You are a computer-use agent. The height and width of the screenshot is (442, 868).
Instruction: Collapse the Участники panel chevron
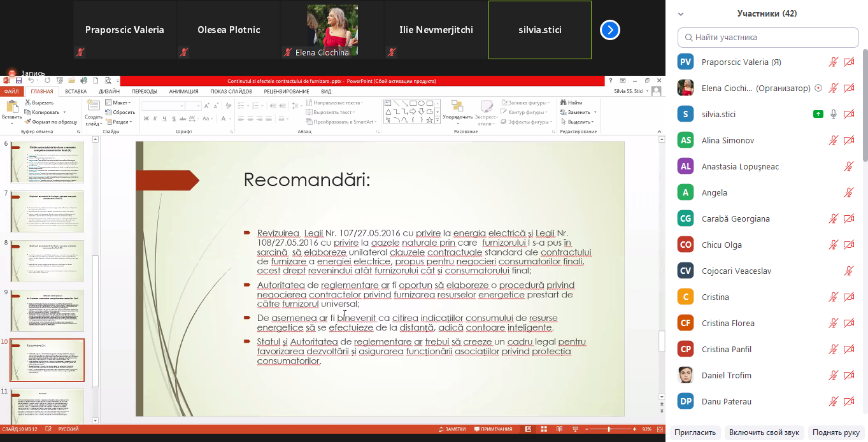point(681,13)
